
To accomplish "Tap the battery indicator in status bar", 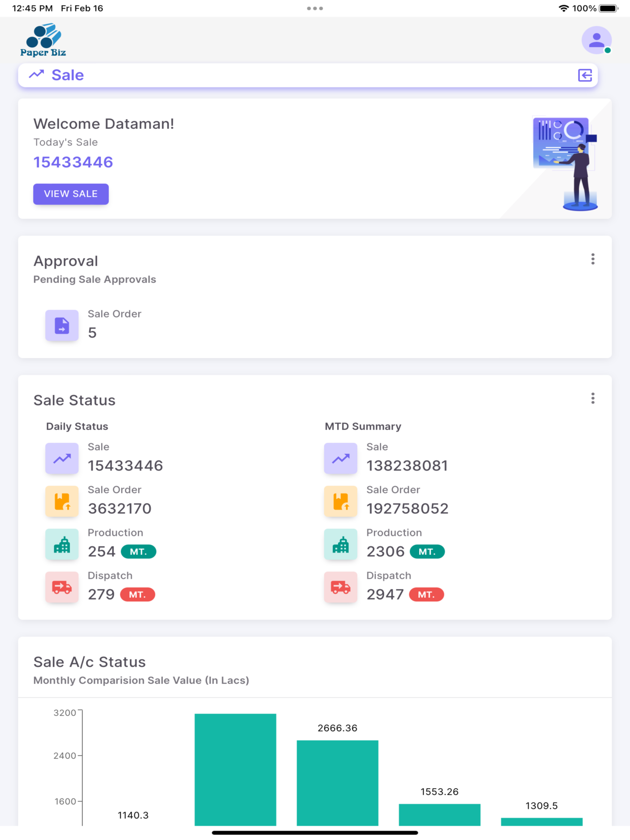I will 608,8.
